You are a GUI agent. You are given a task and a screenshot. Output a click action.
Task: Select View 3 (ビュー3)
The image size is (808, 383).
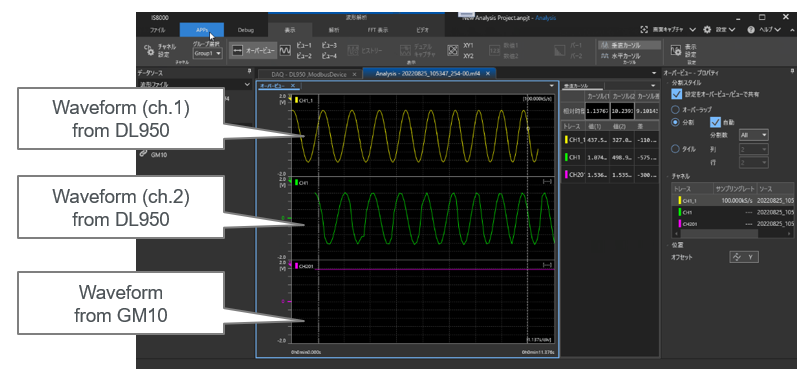click(x=329, y=46)
